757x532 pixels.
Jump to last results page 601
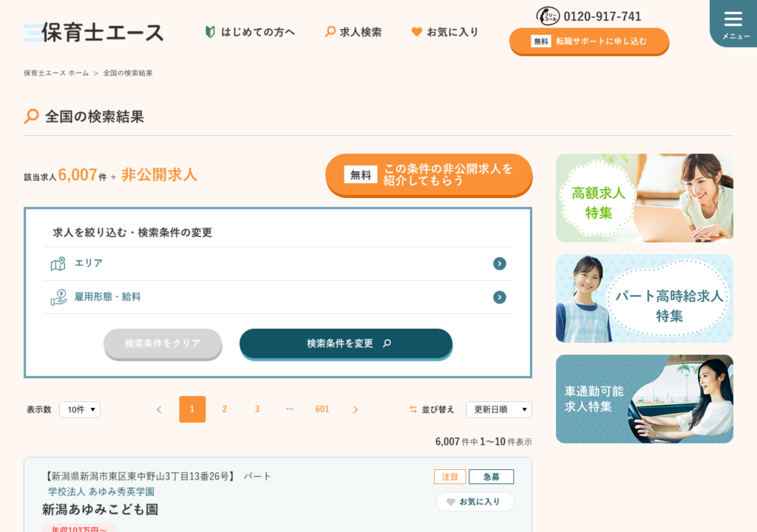pos(322,409)
